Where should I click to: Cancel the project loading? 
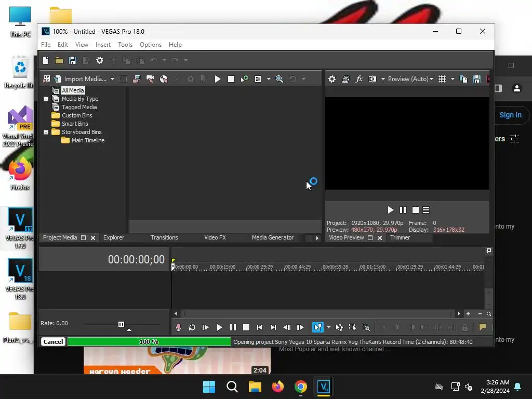tap(54, 342)
